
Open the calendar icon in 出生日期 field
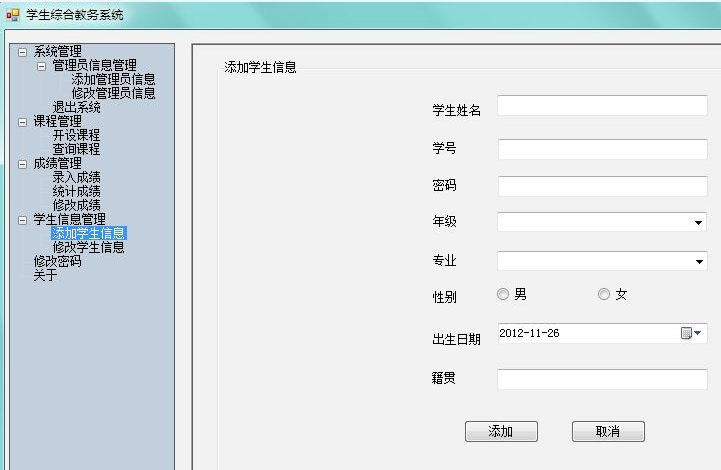(x=686, y=333)
